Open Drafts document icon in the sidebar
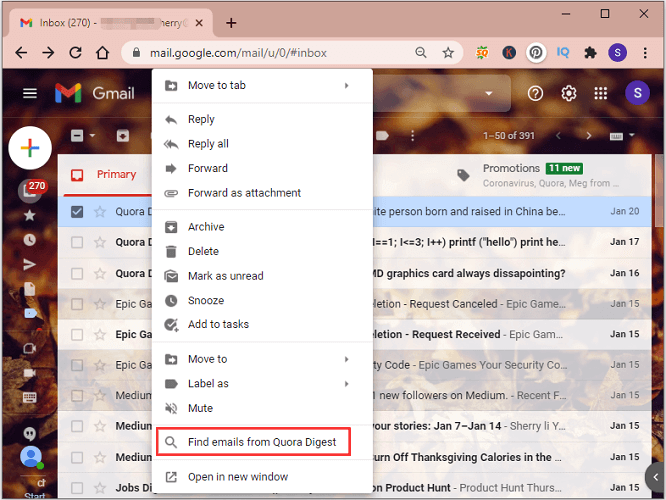 (x=29, y=289)
